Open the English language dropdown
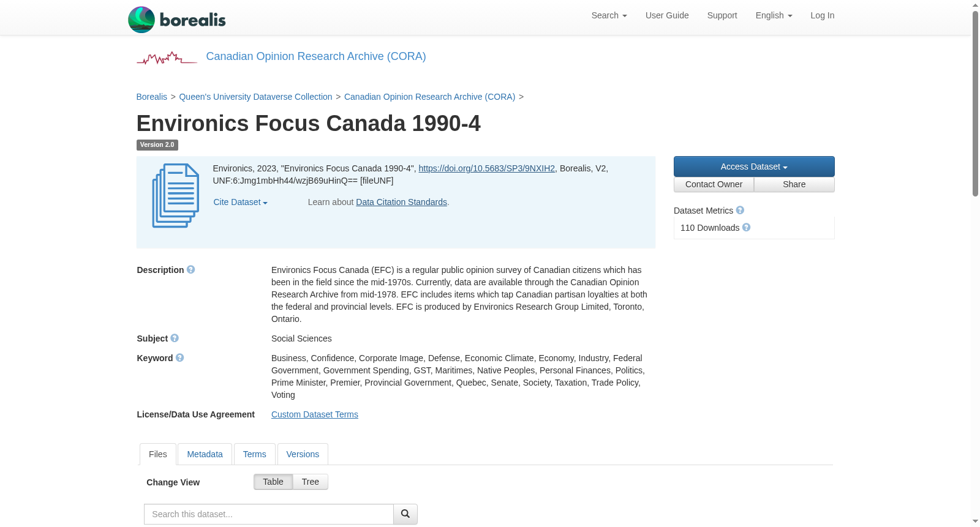This screenshot has width=980, height=527. [x=774, y=15]
